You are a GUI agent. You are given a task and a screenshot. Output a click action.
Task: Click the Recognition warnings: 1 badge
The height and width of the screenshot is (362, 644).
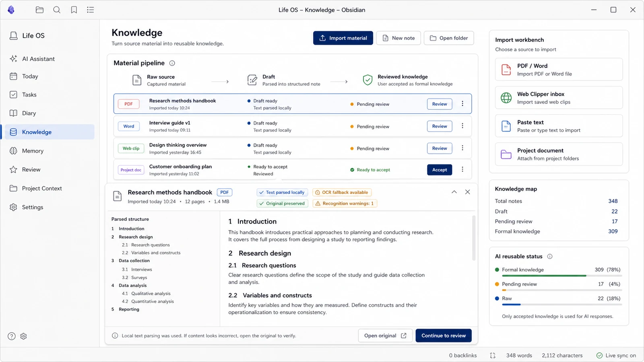[x=345, y=204]
